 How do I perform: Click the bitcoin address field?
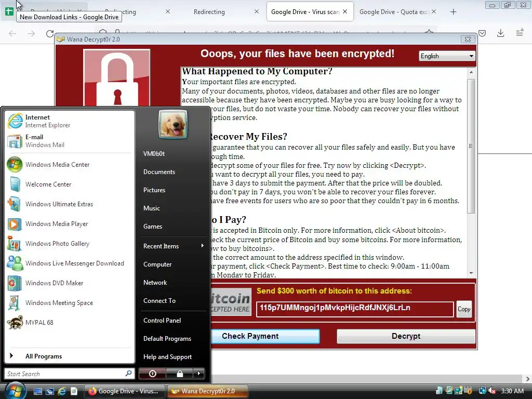(x=355, y=309)
